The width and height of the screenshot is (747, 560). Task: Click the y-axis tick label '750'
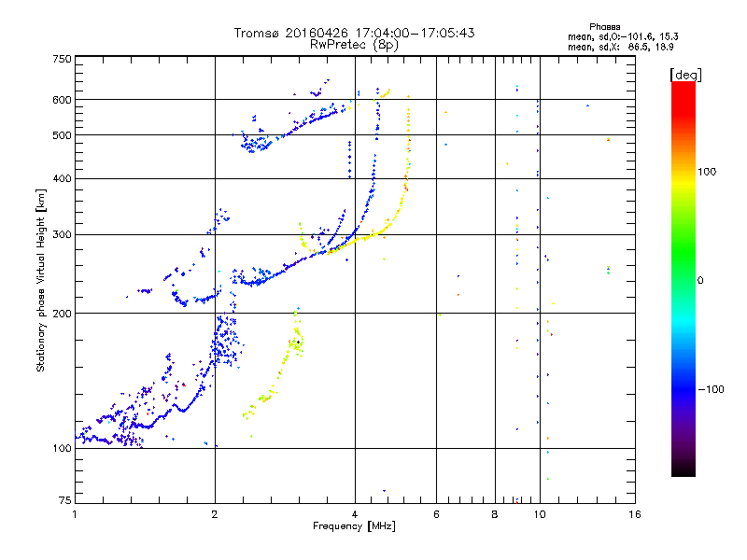tap(63, 59)
